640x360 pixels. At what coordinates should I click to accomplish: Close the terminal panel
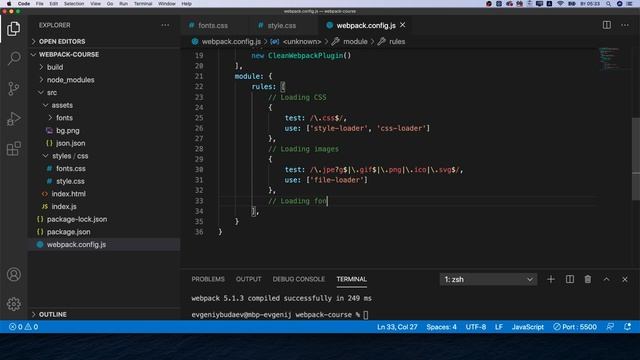[624, 280]
